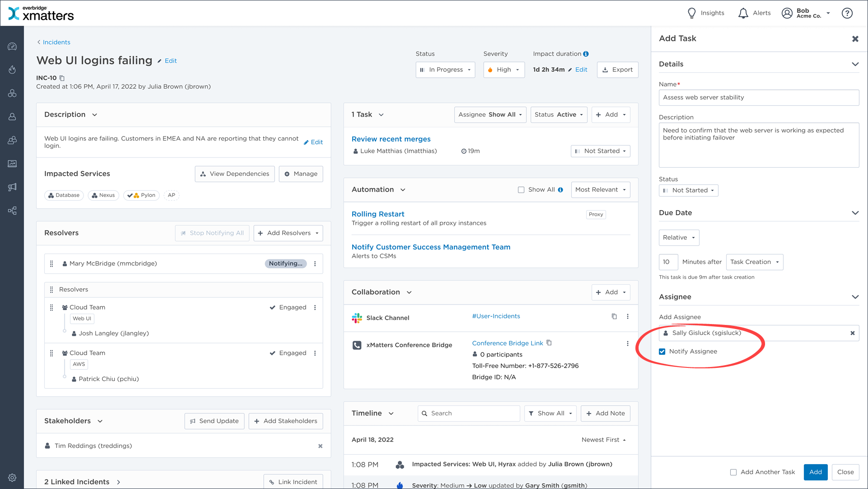Open Cloud Team Web UI options menu
This screenshot has height=489, width=868.
tap(315, 307)
